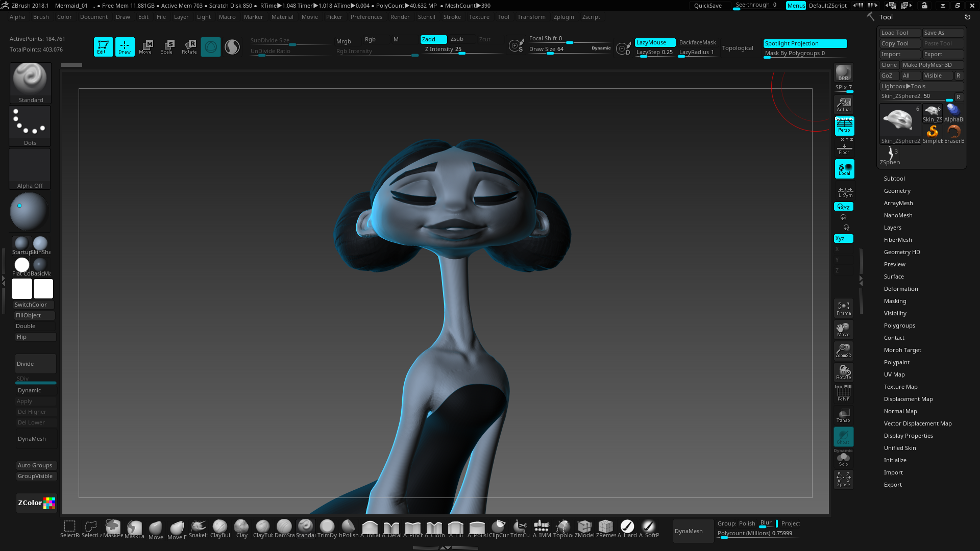Select the MaskPen brush icon
The width and height of the screenshot is (980, 551).
113,529
